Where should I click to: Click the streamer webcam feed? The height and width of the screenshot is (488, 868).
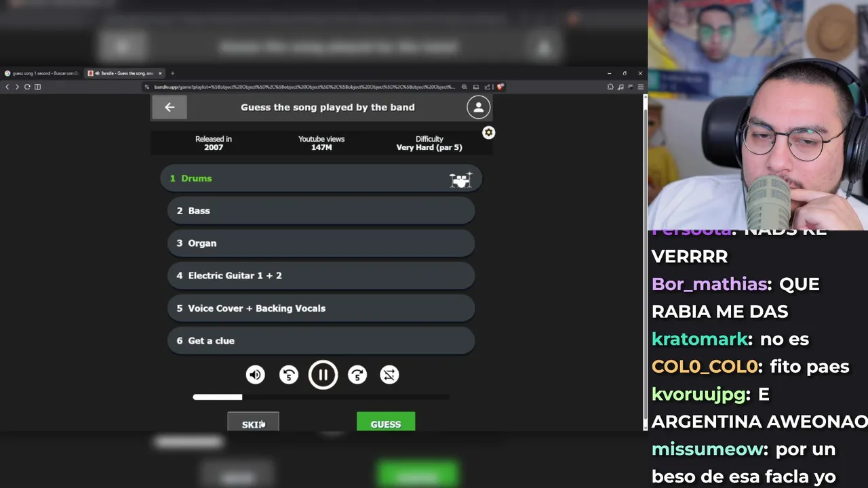758,115
